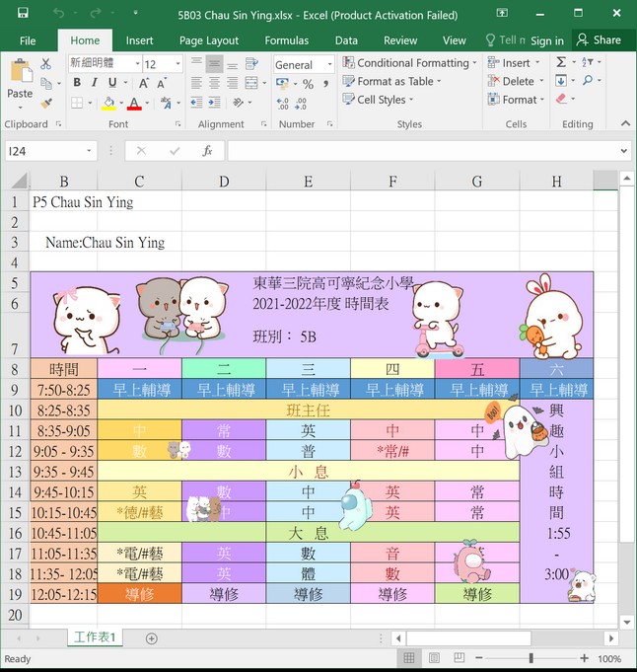Open the Name Box dropdown arrow
The width and height of the screenshot is (637, 672).
click(89, 151)
